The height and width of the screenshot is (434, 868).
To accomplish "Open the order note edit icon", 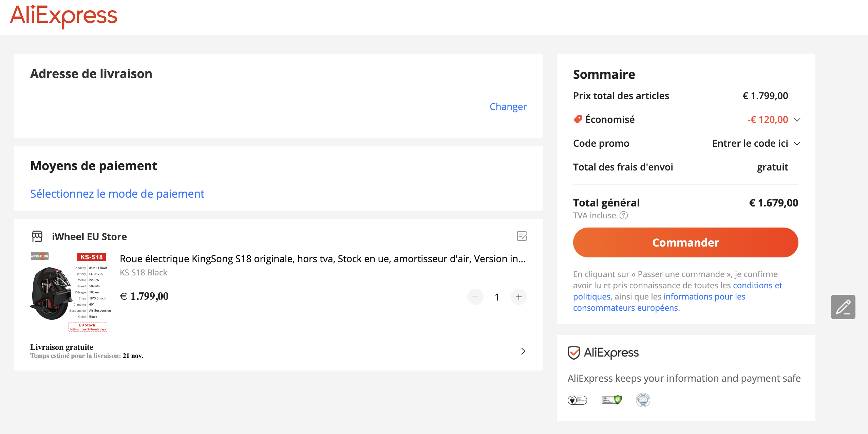I will pyautogui.click(x=522, y=236).
